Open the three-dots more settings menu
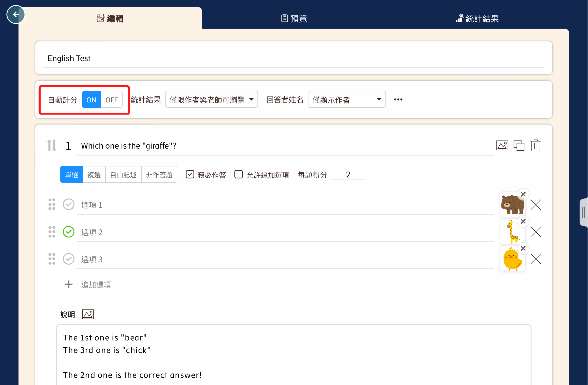 coord(398,99)
